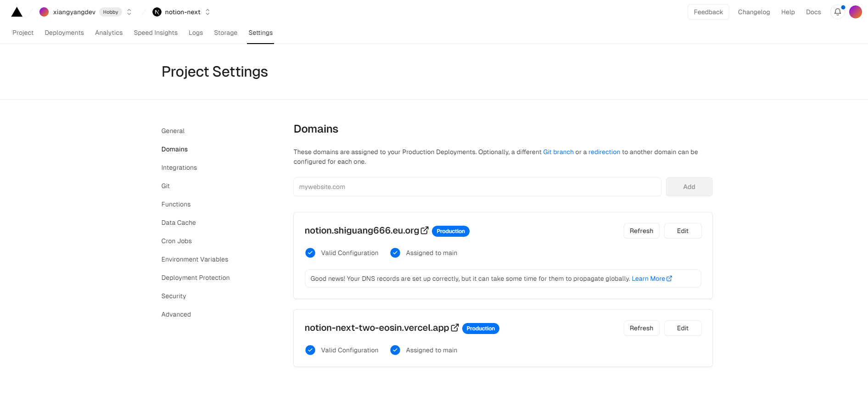This screenshot has height=401, width=868.
Task: Open Functions settings section
Action: pyautogui.click(x=176, y=204)
